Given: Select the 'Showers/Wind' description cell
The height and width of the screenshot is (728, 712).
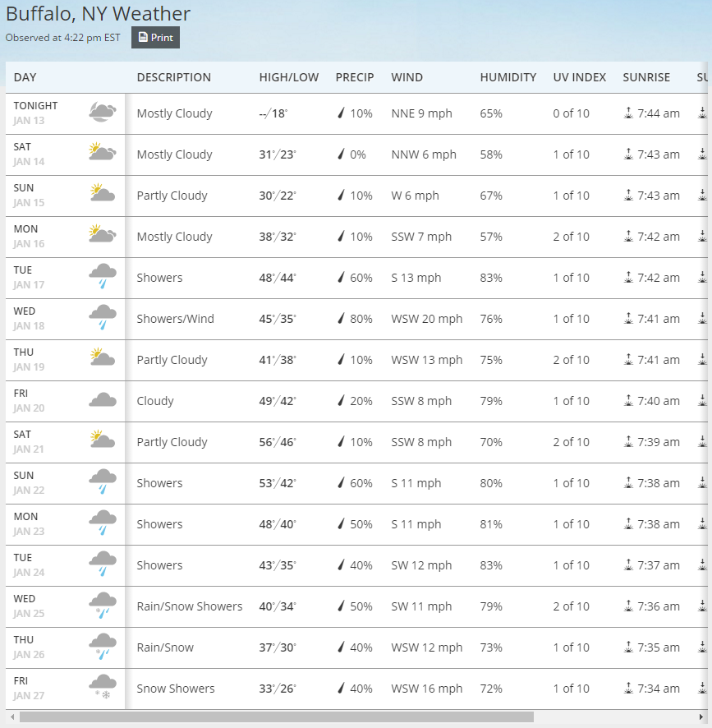Looking at the screenshot, I should [176, 319].
